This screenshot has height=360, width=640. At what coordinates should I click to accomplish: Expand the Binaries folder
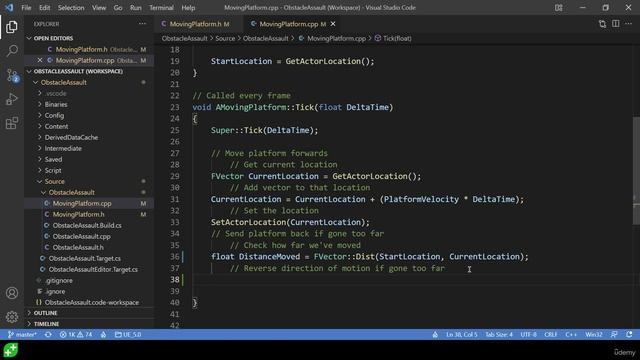click(x=56, y=104)
